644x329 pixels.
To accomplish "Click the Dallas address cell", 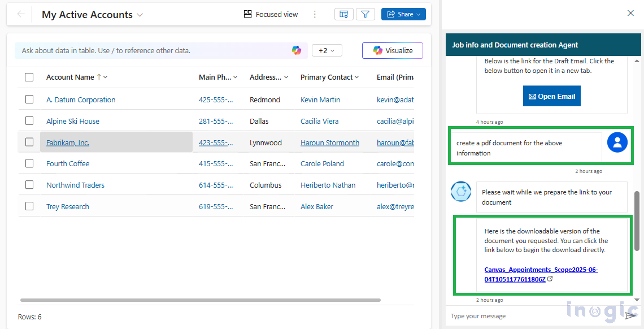I will (260, 121).
